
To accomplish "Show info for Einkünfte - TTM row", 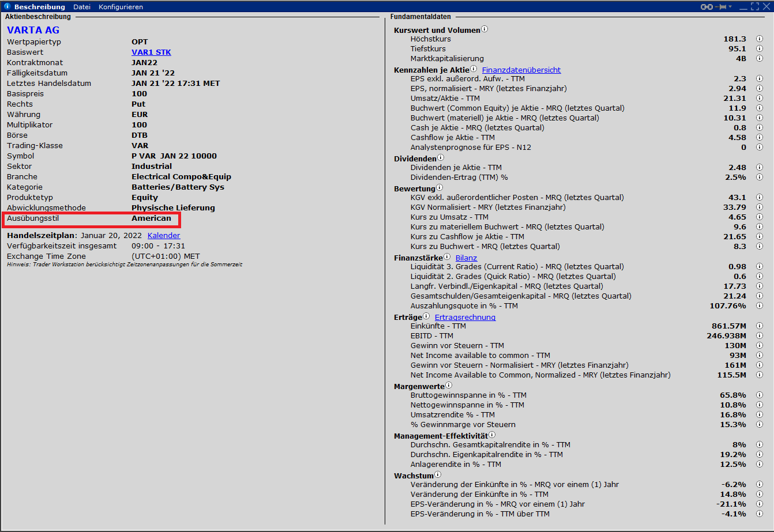I will tap(760, 326).
